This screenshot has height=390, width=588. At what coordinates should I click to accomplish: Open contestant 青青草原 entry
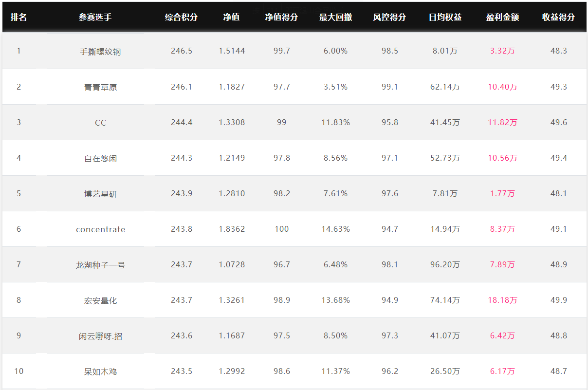point(100,87)
